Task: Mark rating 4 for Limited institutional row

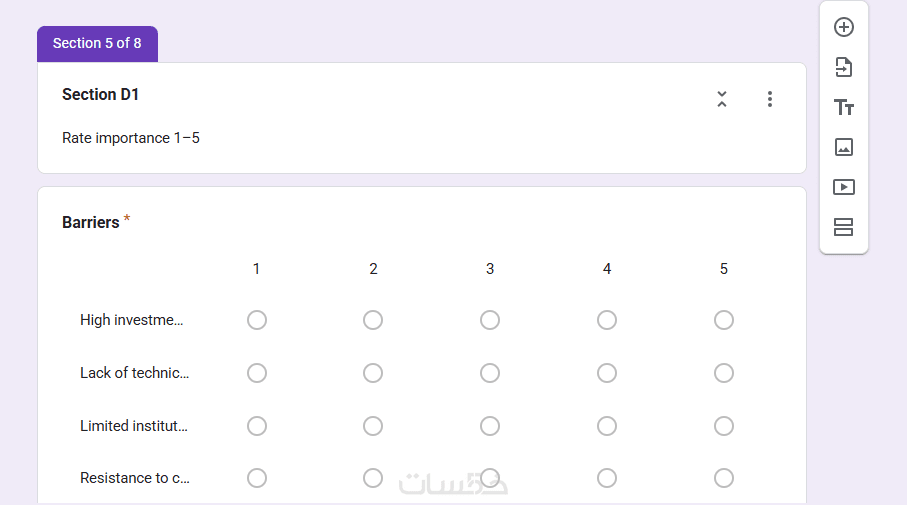Action: pos(607,426)
